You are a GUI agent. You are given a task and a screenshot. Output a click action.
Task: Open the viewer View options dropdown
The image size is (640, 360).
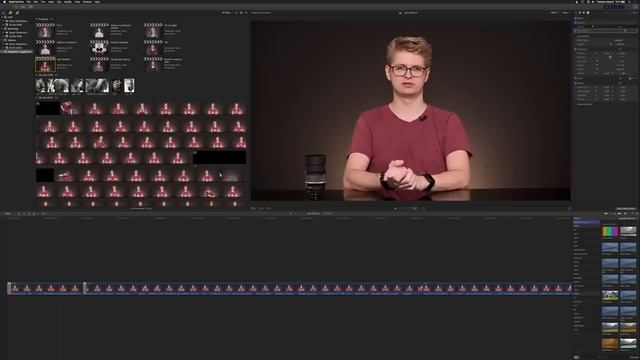pyautogui.click(x=566, y=13)
